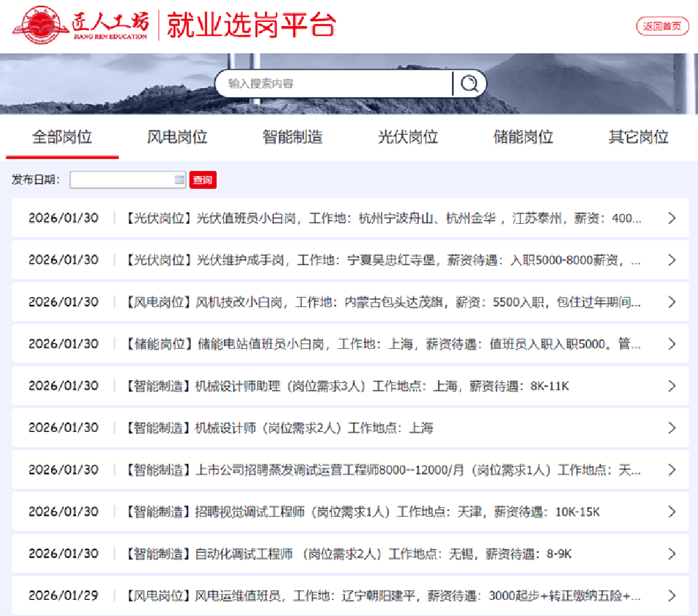Expand the 自动化调试工程师 listing chevron
Screen dimensions: 698x616
point(671,554)
